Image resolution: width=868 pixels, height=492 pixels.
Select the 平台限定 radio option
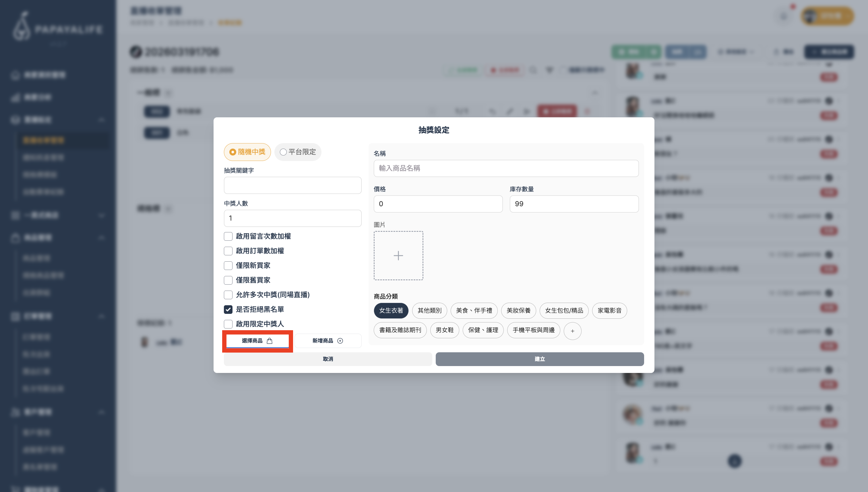pyautogui.click(x=283, y=152)
